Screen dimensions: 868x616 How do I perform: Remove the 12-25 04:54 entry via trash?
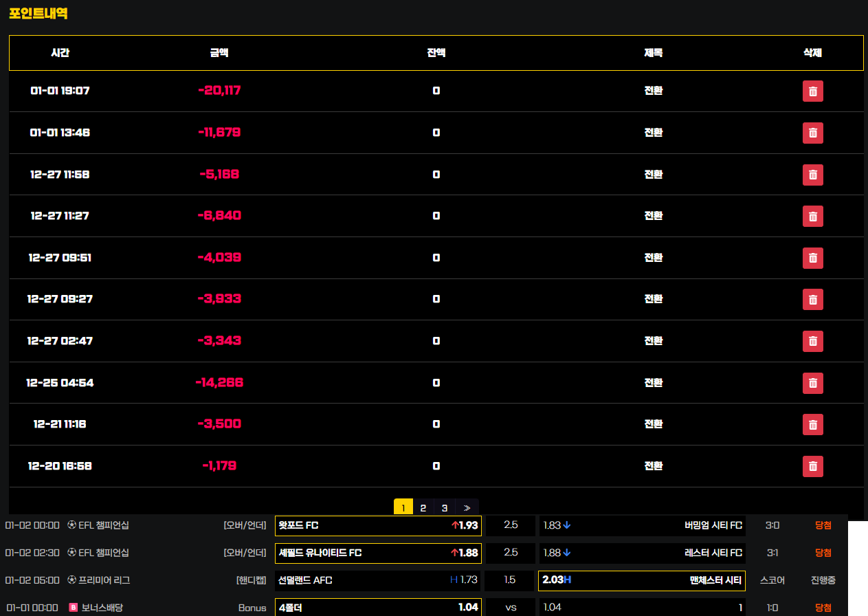point(812,383)
